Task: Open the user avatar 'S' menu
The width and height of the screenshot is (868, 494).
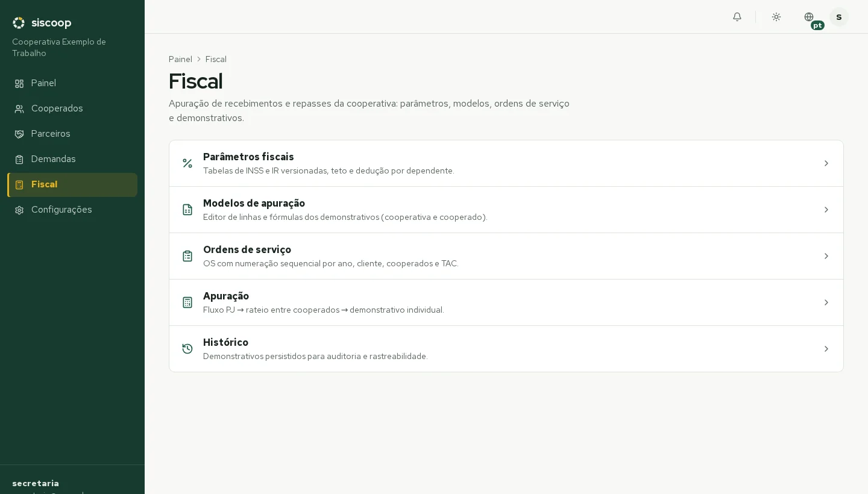Action: point(839,17)
